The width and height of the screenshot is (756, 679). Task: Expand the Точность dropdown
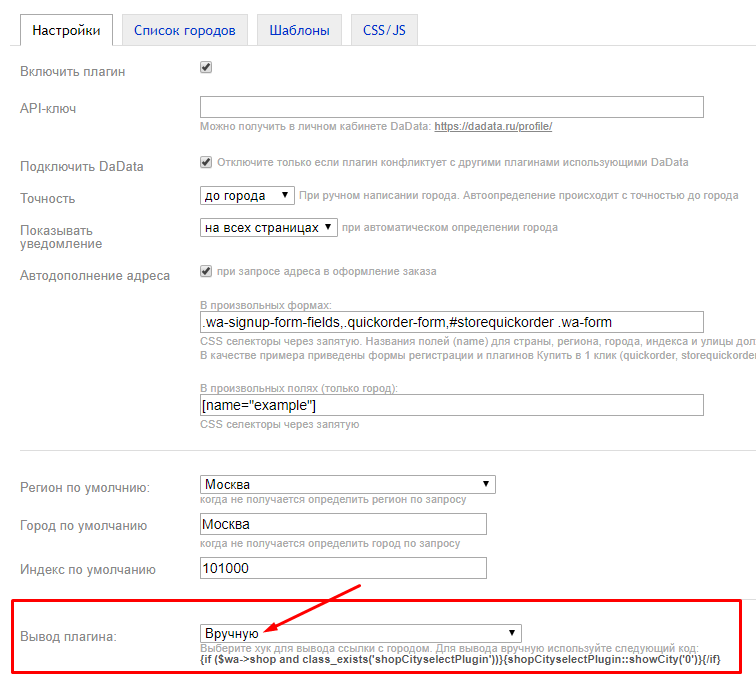point(247,196)
